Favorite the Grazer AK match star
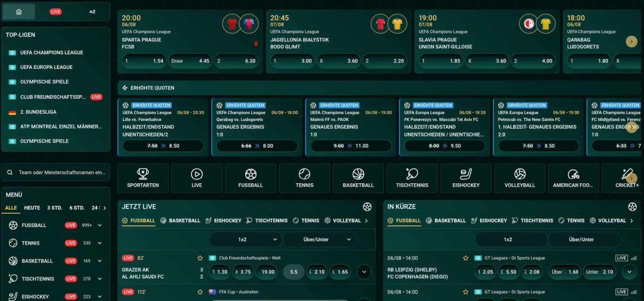The image size is (644, 301). (x=200, y=258)
